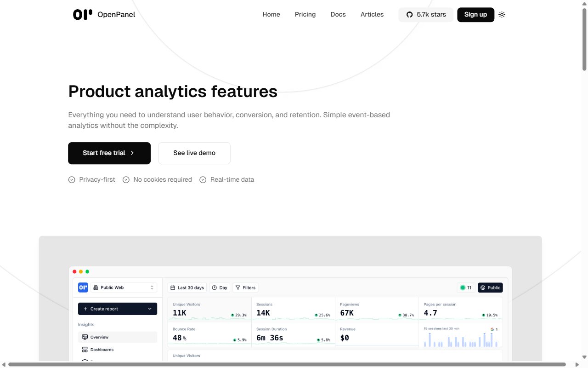Click the red window dot in mockup
The image size is (588, 368).
[x=75, y=272]
